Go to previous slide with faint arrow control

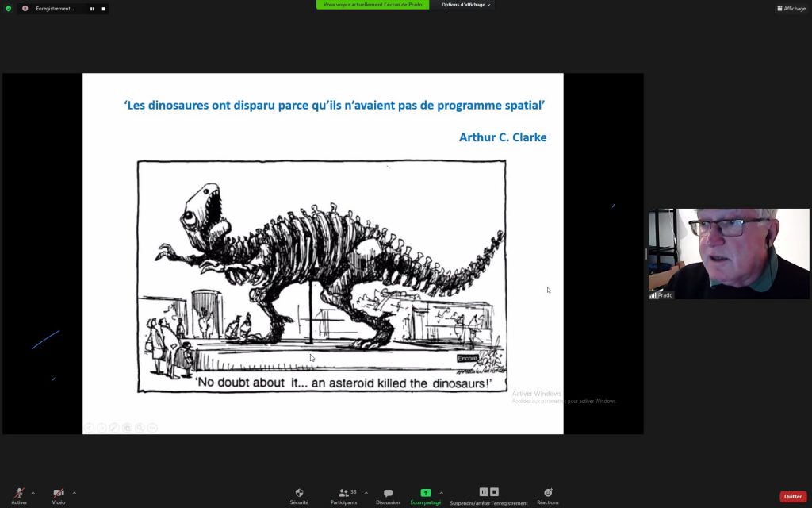point(89,428)
